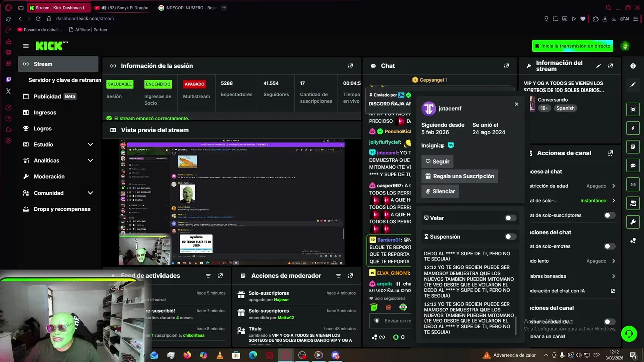644x362 pixels.
Task: Toggle the Vetar switch for jotacemf
Action: 510,218
